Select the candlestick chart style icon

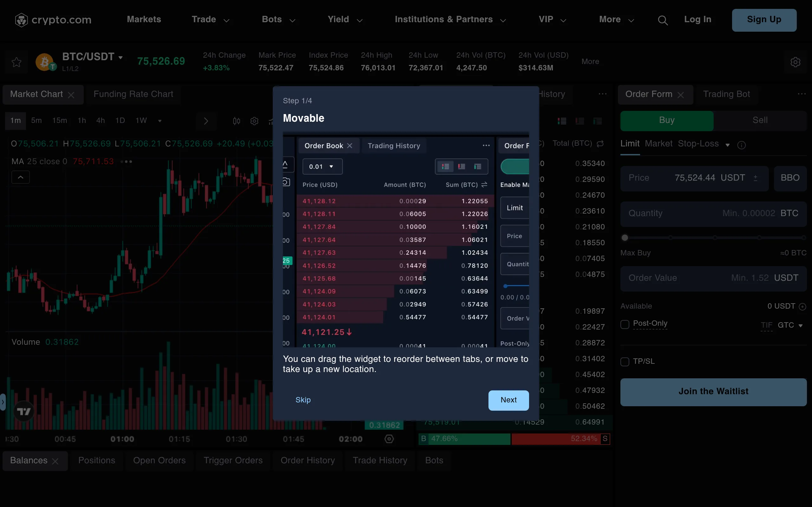tap(236, 121)
